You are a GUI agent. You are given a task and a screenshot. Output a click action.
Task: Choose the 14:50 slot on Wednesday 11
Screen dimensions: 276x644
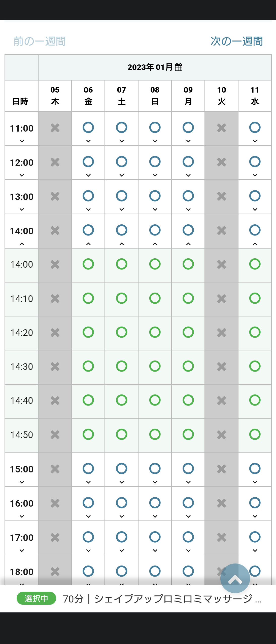(255, 434)
